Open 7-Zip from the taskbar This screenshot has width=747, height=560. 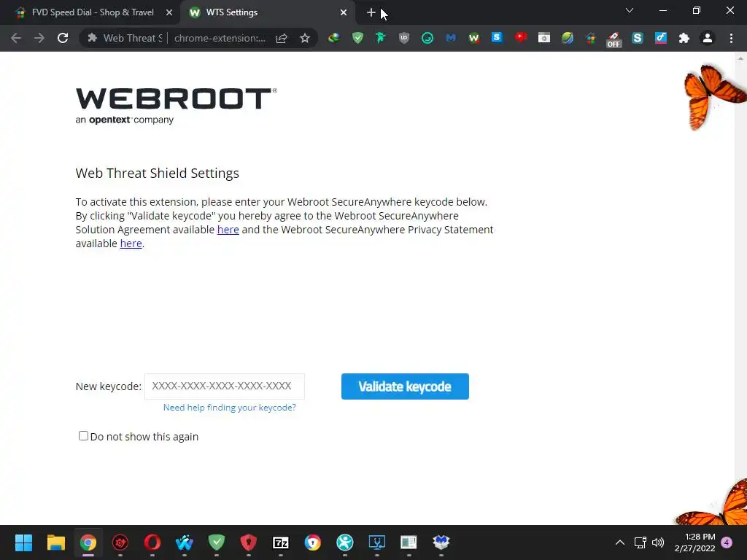click(281, 542)
